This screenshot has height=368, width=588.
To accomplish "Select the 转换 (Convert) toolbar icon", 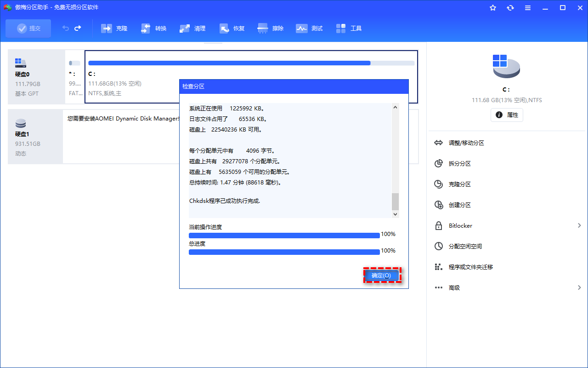I will (153, 28).
